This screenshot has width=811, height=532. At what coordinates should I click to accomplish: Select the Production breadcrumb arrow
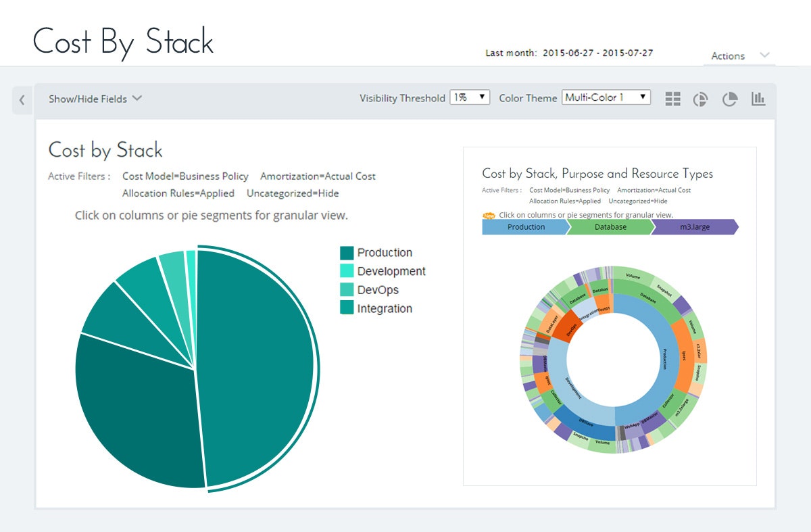[x=526, y=227]
